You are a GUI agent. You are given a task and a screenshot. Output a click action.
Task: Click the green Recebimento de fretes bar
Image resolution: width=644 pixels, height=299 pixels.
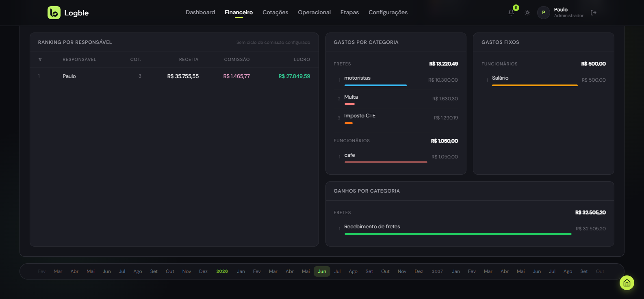(x=458, y=234)
